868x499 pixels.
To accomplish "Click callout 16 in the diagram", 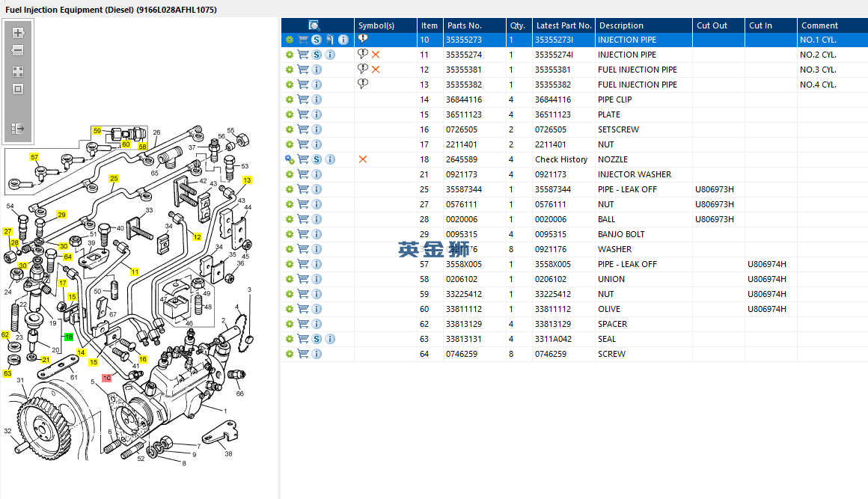I will (x=143, y=360).
